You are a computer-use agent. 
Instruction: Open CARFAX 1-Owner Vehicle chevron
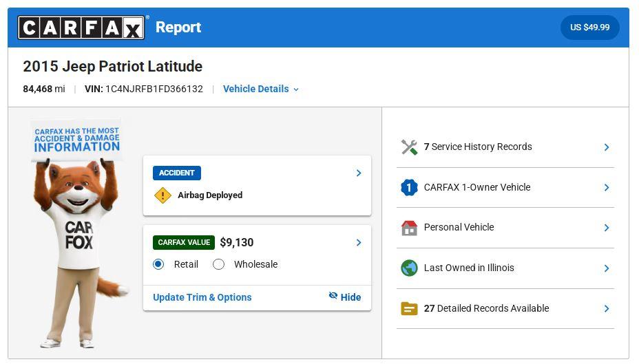click(607, 188)
